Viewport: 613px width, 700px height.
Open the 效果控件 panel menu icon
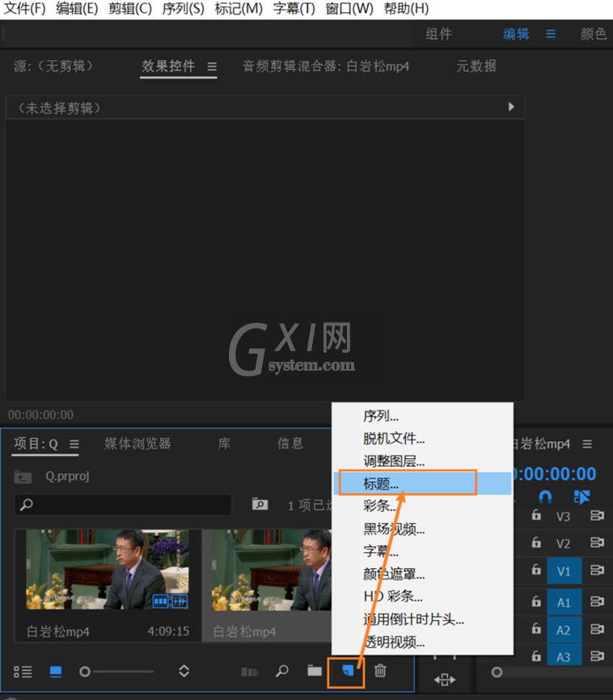pos(212,66)
